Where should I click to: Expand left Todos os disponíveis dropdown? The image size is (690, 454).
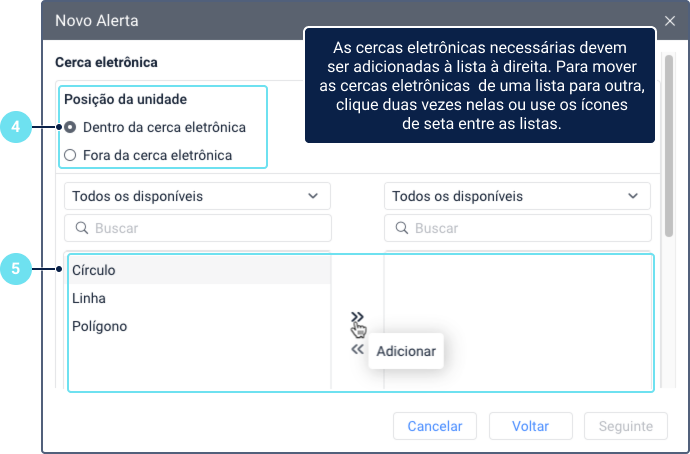[x=197, y=196]
